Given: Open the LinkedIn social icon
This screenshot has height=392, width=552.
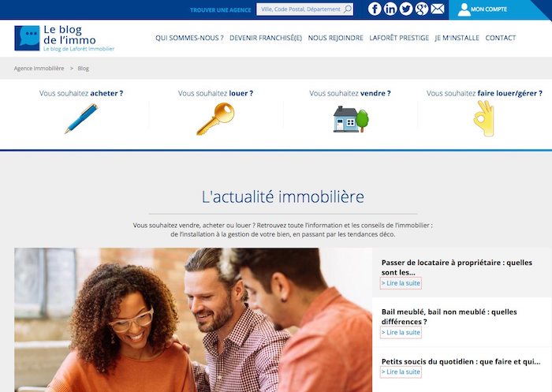Looking at the screenshot, I should point(390,9).
